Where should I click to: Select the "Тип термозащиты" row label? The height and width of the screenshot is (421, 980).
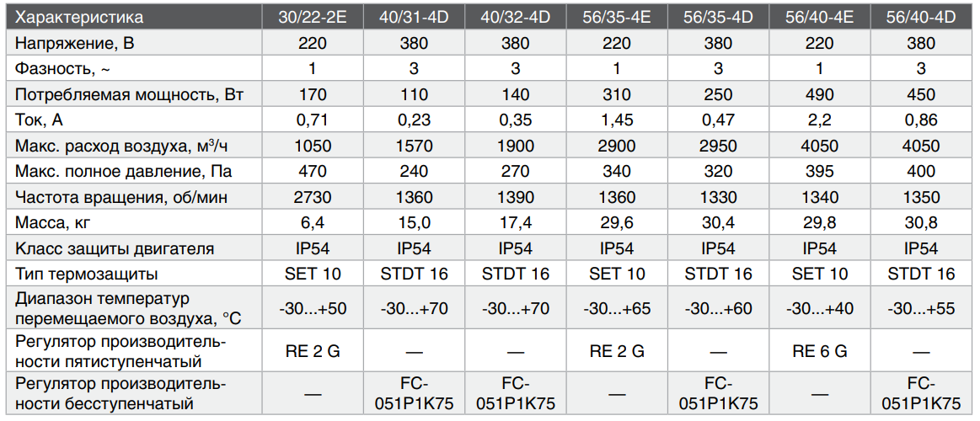click(x=86, y=274)
